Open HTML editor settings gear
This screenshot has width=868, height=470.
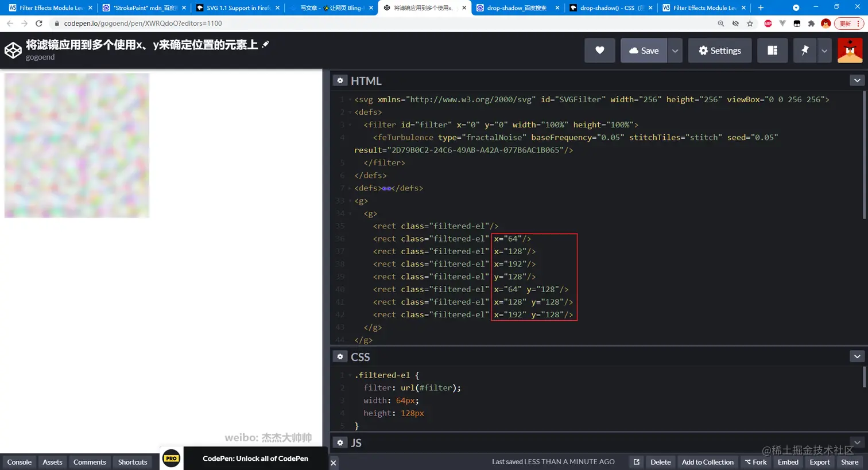pos(340,80)
